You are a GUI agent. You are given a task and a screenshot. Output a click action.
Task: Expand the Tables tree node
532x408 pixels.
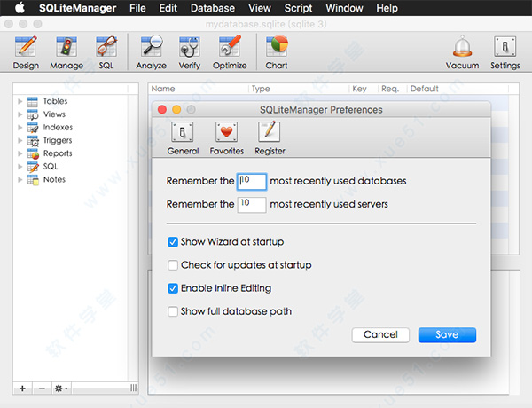(x=20, y=101)
